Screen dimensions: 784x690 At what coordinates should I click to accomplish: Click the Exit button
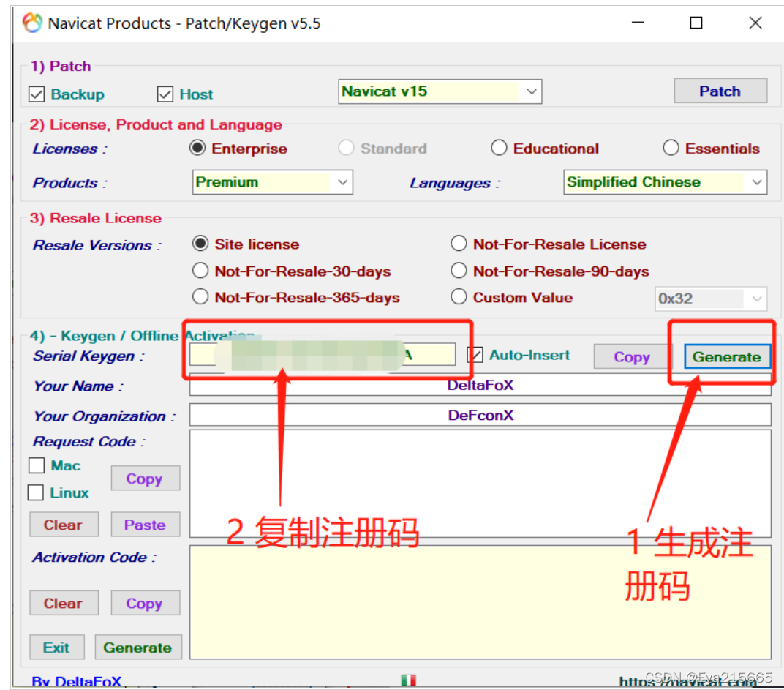click(56, 648)
